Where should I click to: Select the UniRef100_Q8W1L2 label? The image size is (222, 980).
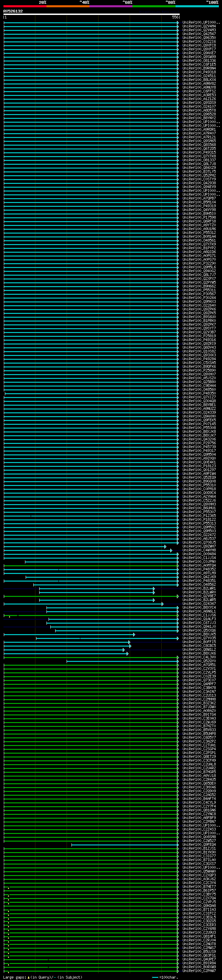coord(199,650)
